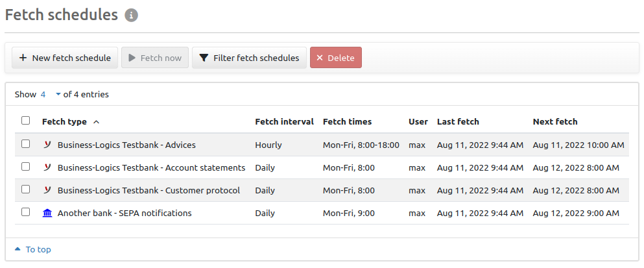Toggle the select-all checkbox in table header
The image size is (644, 268).
(25, 121)
